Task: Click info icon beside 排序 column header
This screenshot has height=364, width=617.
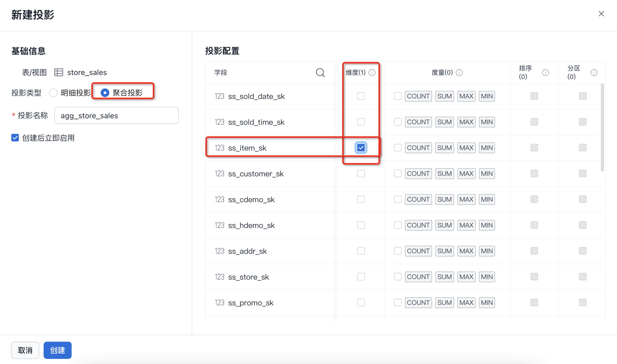Action: (545, 73)
